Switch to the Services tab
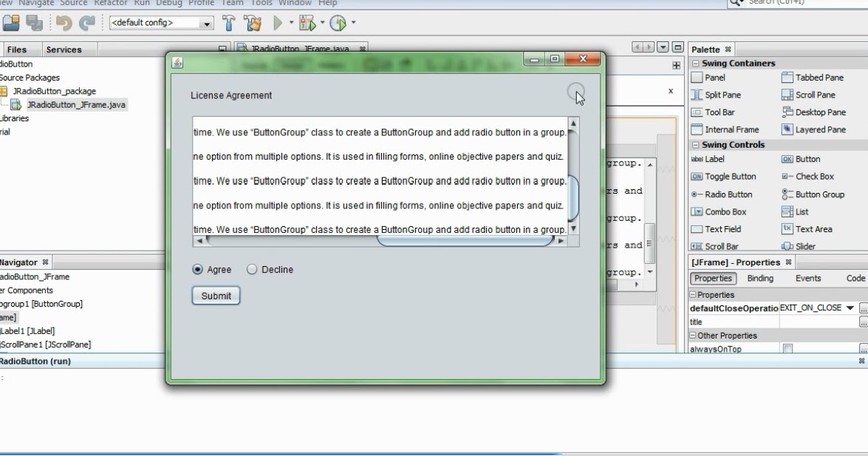Image resolution: width=868 pixels, height=456 pixels. click(66, 49)
